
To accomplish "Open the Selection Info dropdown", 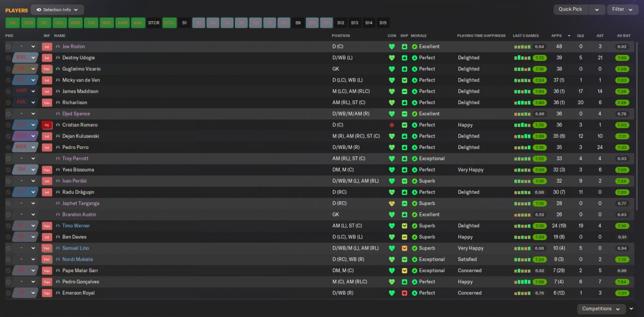I will click(57, 10).
